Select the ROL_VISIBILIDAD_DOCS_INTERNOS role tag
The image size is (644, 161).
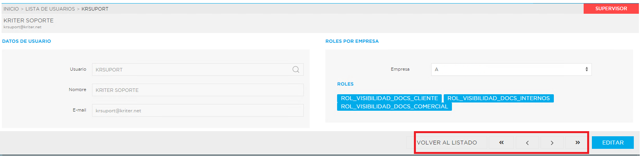pyautogui.click(x=499, y=98)
